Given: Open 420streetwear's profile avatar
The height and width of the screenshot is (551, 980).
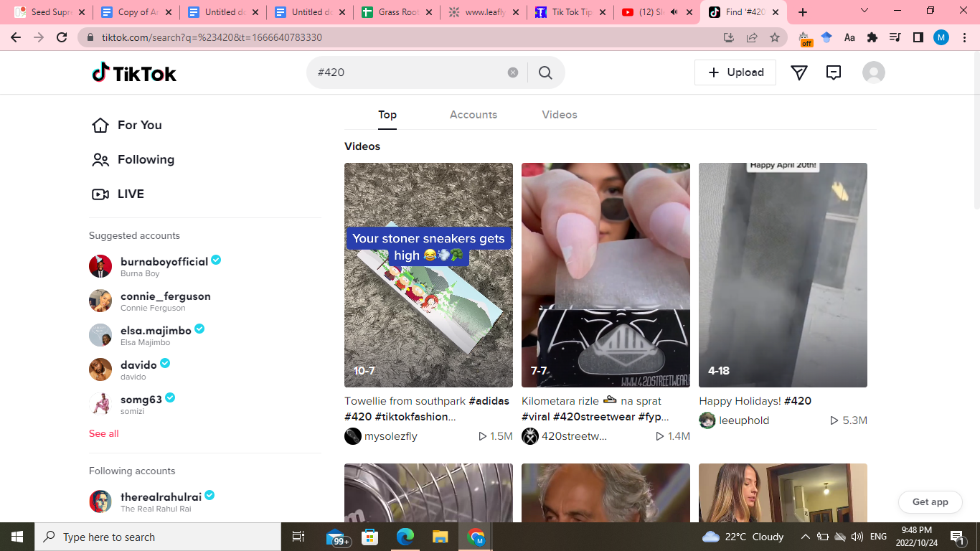Looking at the screenshot, I should (530, 436).
